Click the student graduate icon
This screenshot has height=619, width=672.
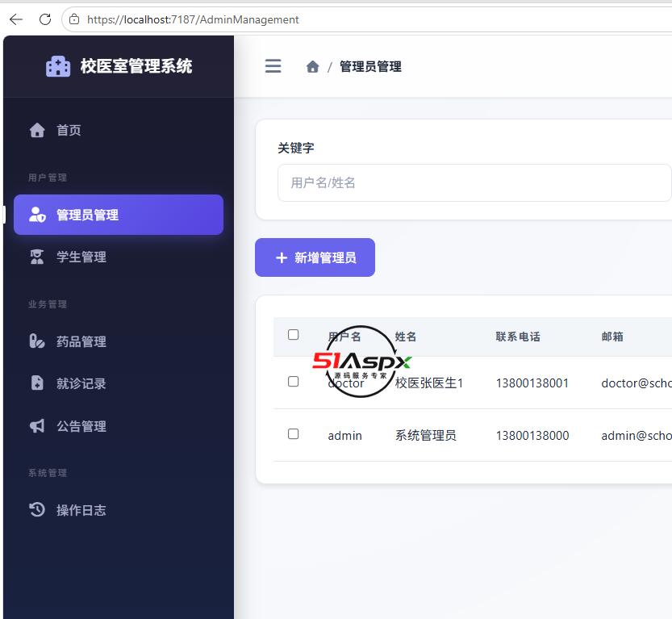pos(37,257)
